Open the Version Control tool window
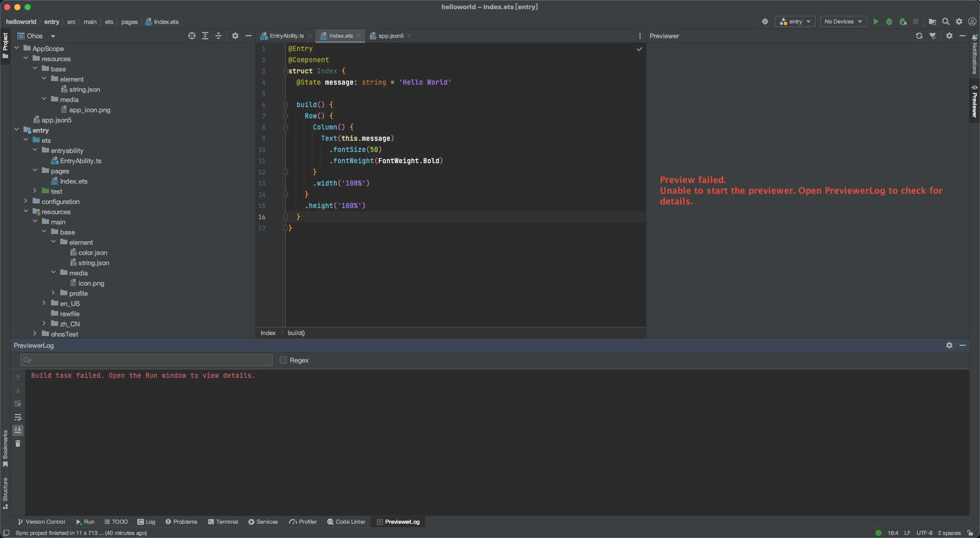Screen dimensions: 980x538 pos(41,522)
